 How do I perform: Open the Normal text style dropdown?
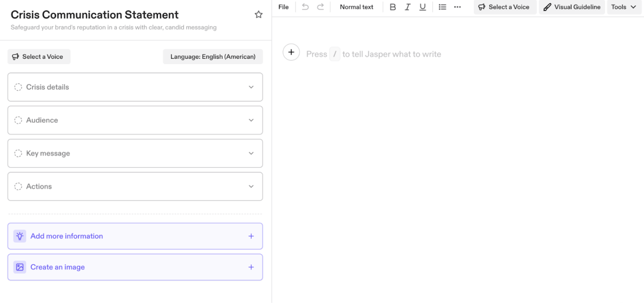pyautogui.click(x=356, y=7)
